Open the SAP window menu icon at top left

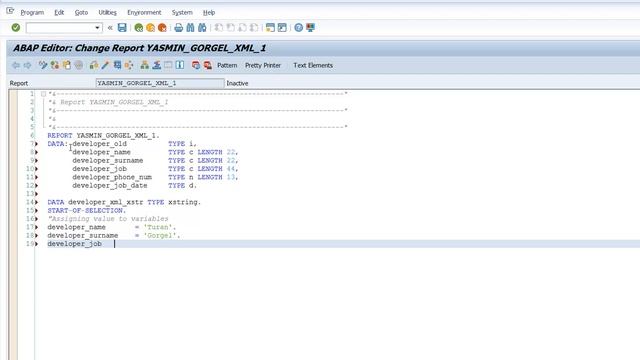10,11
